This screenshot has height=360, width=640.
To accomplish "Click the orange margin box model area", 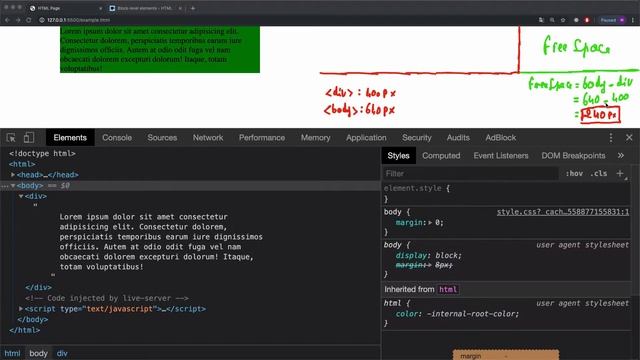I will tap(506, 355).
